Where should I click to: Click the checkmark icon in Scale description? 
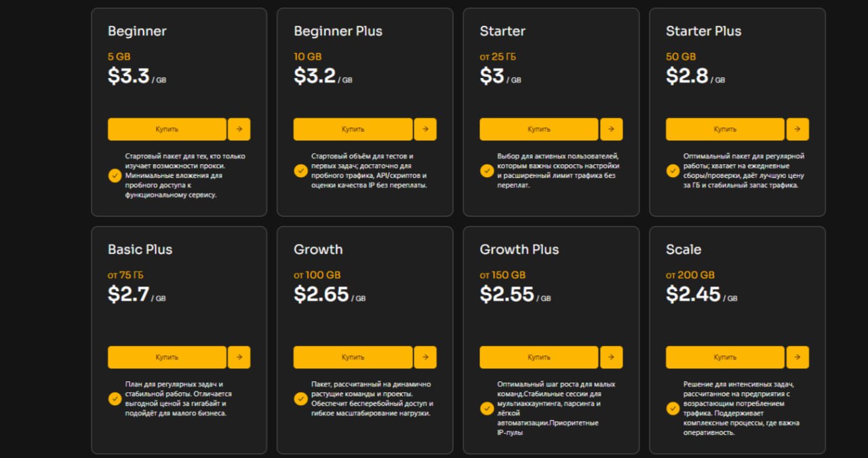point(673,408)
